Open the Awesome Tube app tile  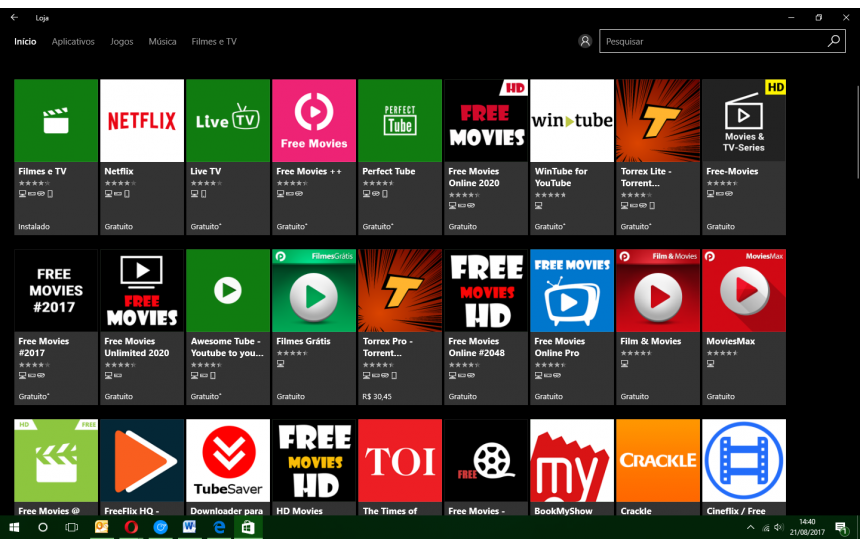click(x=228, y=327)
